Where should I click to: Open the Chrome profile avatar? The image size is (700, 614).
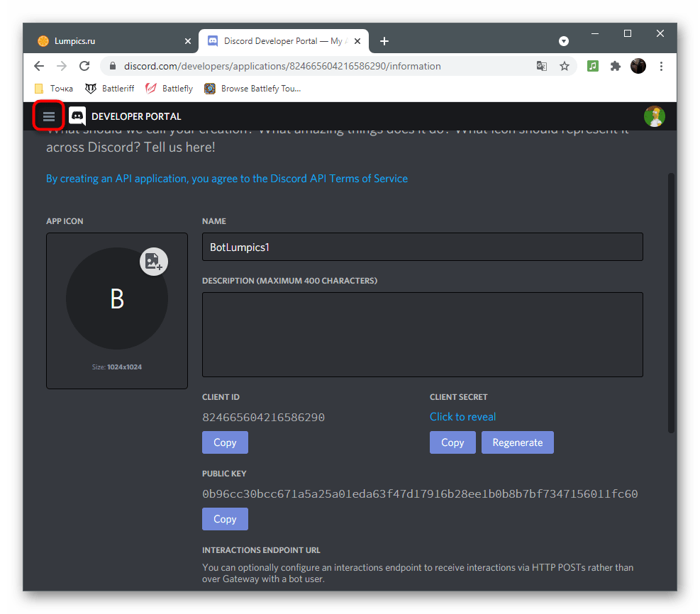[x=638, y=65]
